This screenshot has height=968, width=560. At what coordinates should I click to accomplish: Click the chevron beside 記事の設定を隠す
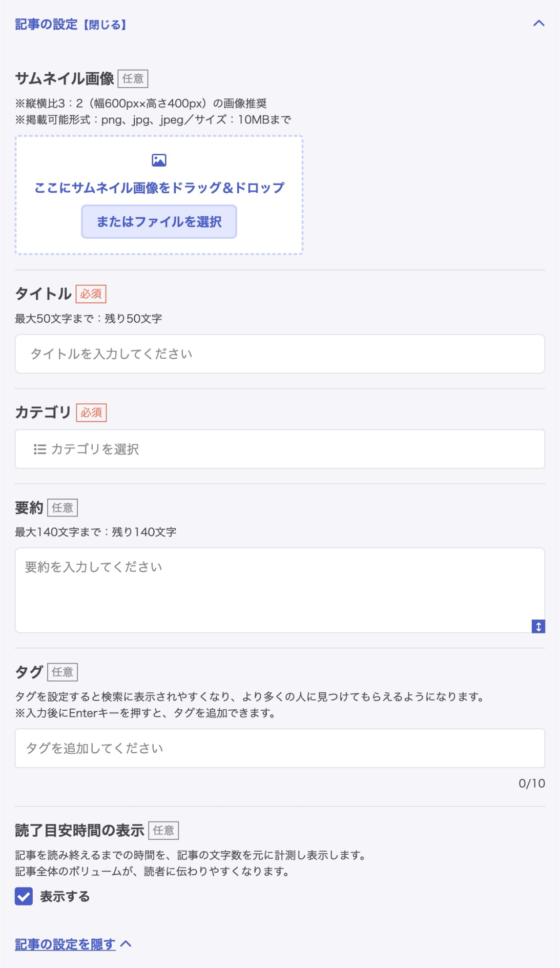coord(126,944)
